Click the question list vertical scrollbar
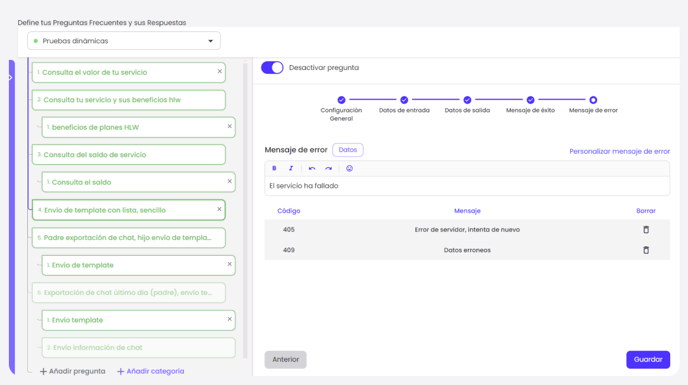 coord(245,211)
